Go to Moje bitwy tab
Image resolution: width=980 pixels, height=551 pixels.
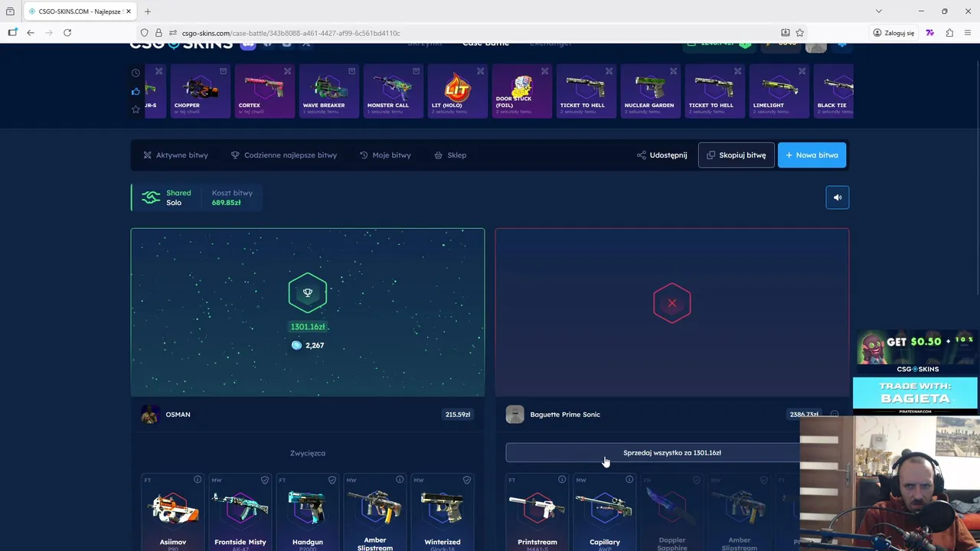tap(385, 155)
